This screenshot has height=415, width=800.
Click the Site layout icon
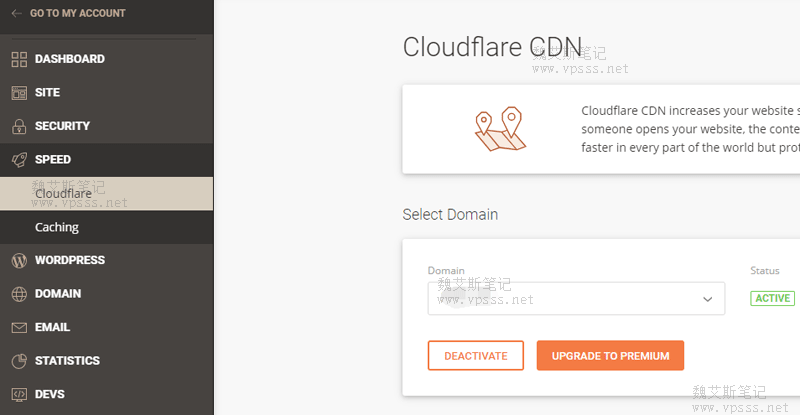click(x=19, y=92)
